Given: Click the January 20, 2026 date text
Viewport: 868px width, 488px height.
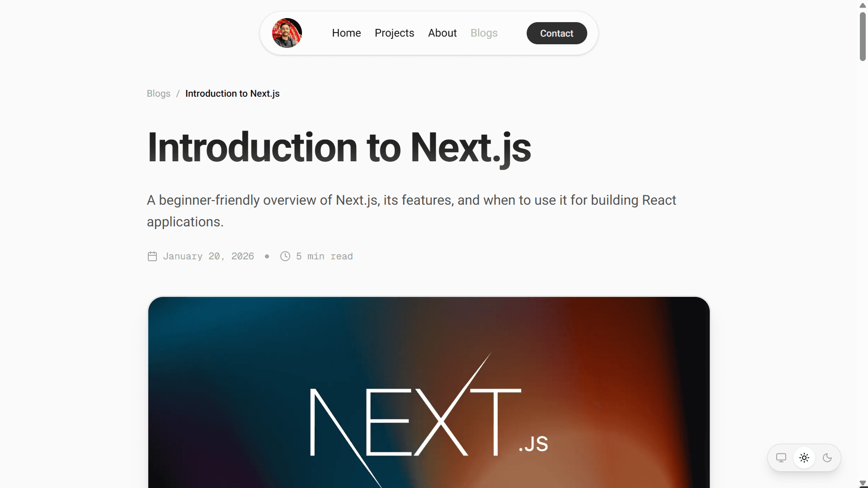Looking at the screenshot, I should click(208, 256).
